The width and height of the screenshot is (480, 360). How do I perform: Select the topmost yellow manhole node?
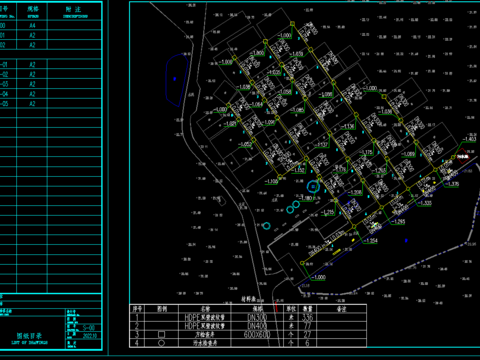pyautogui.click(x=292, y=24)
